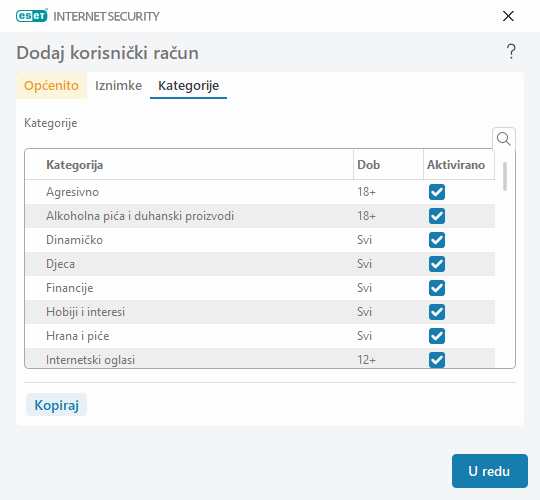Toggle the Internetski oglasi checkbox
This screenshot has height=500, width=540.
pos(437,360)
